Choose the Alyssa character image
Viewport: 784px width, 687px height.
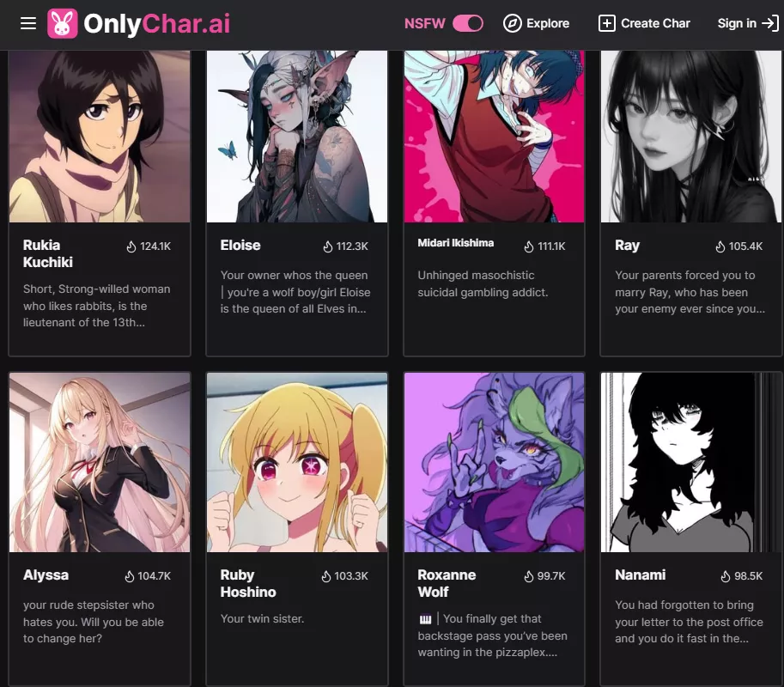(100, 463)
